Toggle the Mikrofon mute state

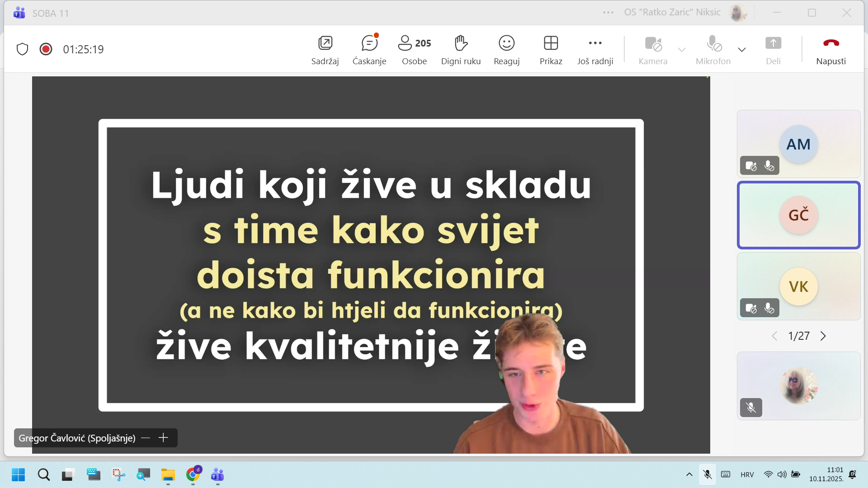pos(713,50)
